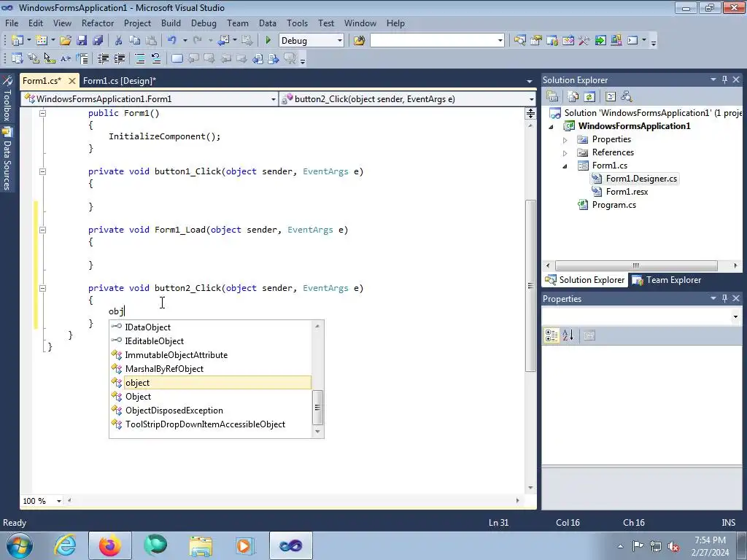Image resolution: width=747 pixels, height=560 pixels.
Task: Collapse the button2_Click method outline
Action: pos(42,288)
